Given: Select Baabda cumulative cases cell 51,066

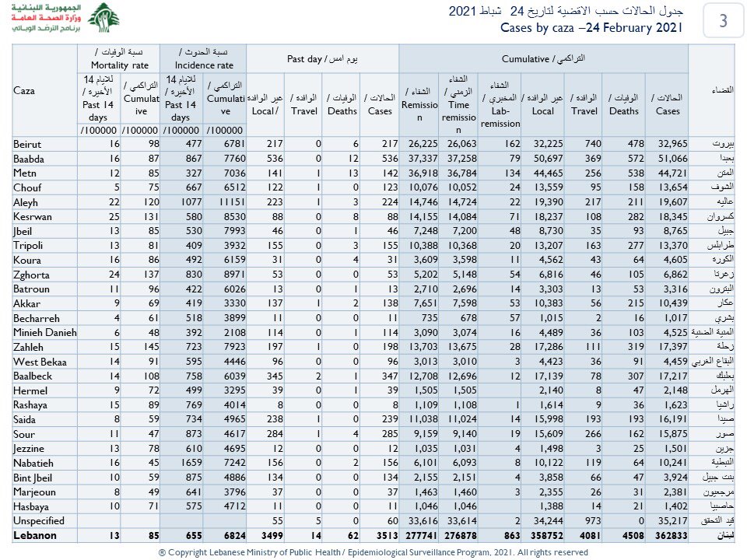Looking at the screenshot, I should click(x=667, y=160).
